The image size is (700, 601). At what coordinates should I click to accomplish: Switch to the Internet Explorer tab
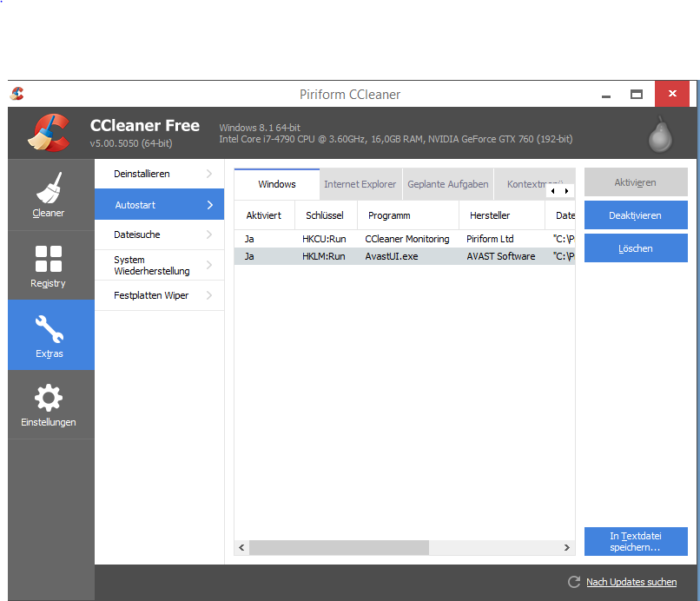[360, 184]
